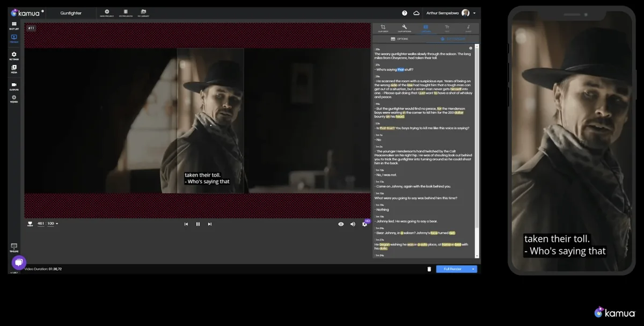The width and height of the screenshot is (644, 326).
Task: Create a New Project from top bar
Action: [x=107, y=12]
